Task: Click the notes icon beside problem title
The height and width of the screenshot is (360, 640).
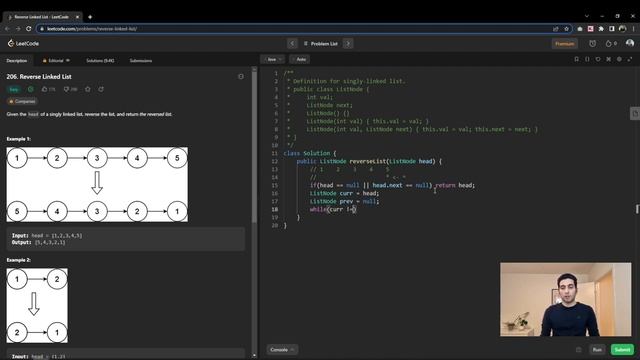Action: coord(241,76)
